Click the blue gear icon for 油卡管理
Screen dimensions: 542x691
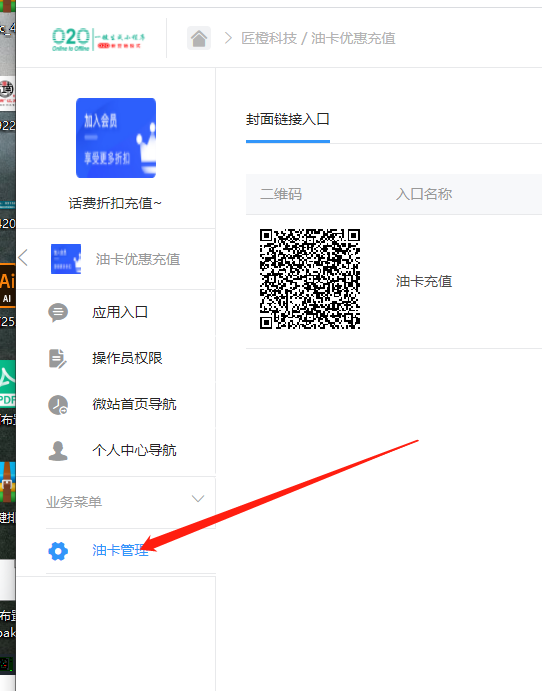[x=58, y=551]
